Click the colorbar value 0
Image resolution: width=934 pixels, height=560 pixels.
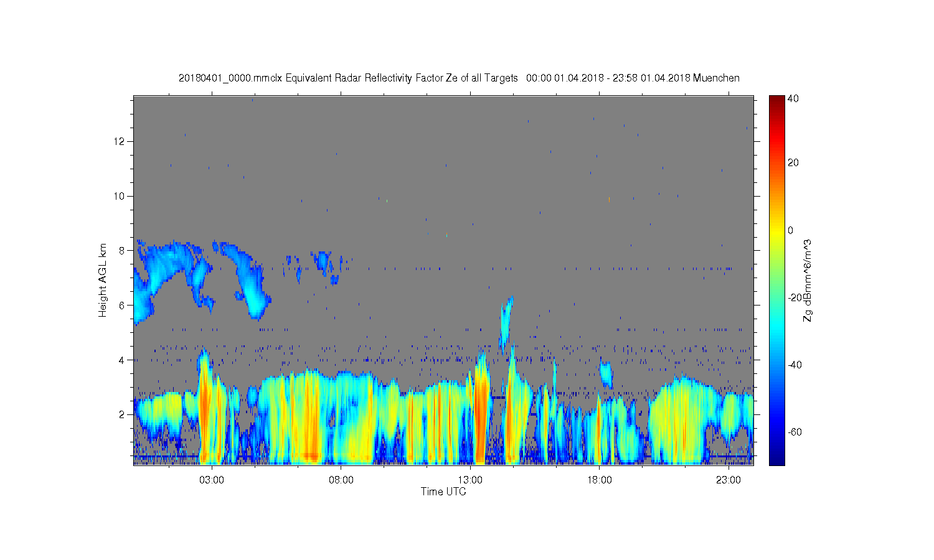tap(791, 230)
